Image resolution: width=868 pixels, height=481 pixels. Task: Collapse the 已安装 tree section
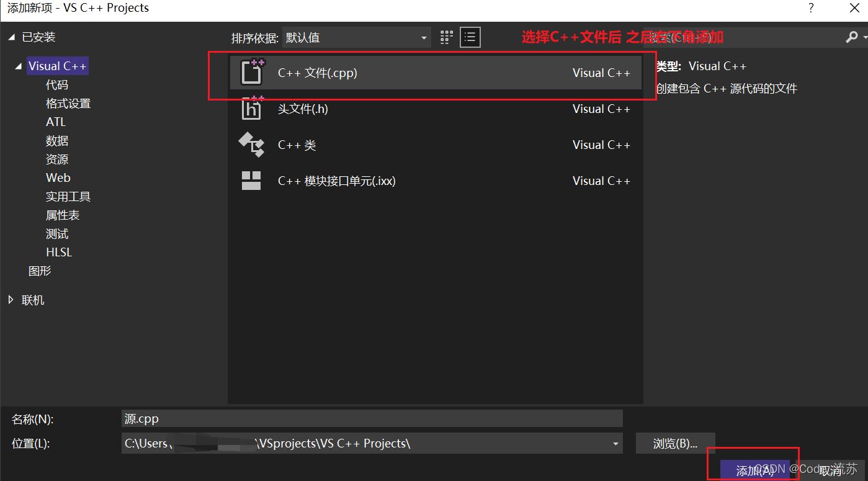coord(11,37)
